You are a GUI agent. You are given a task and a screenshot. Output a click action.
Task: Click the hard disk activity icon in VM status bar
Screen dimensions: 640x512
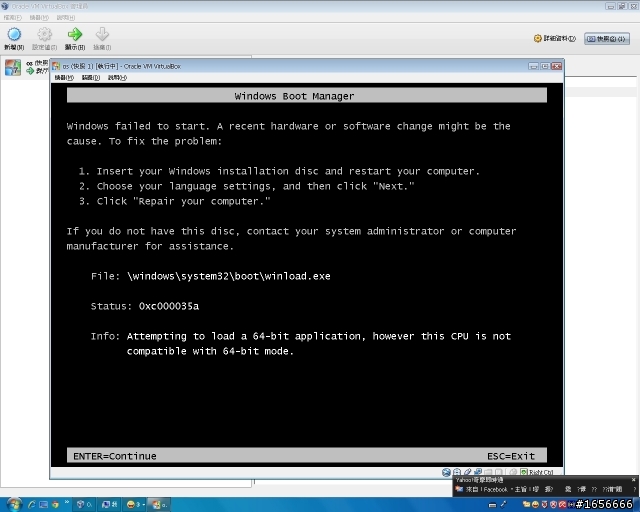(446, 472)
